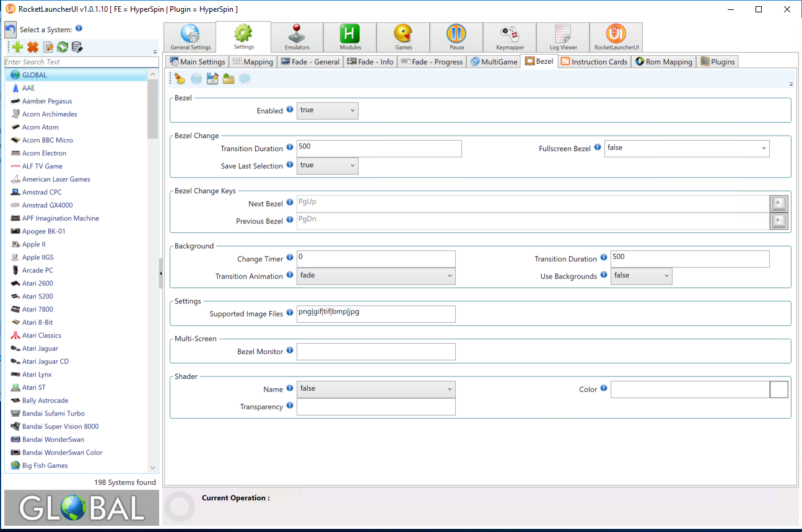
Task: Open the RocketLauncherUI tab
Action: 616,38
